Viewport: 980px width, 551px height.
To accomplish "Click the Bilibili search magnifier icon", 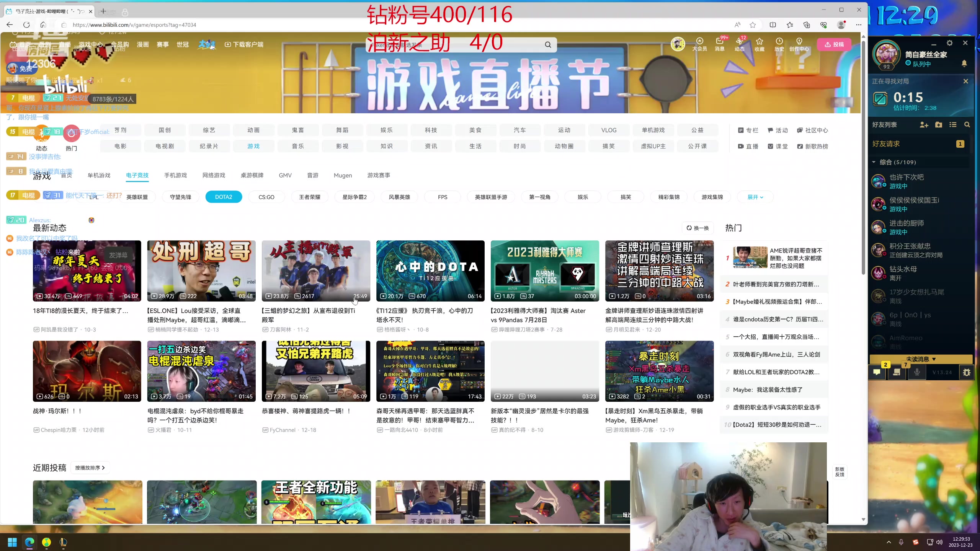I will 548,45.
